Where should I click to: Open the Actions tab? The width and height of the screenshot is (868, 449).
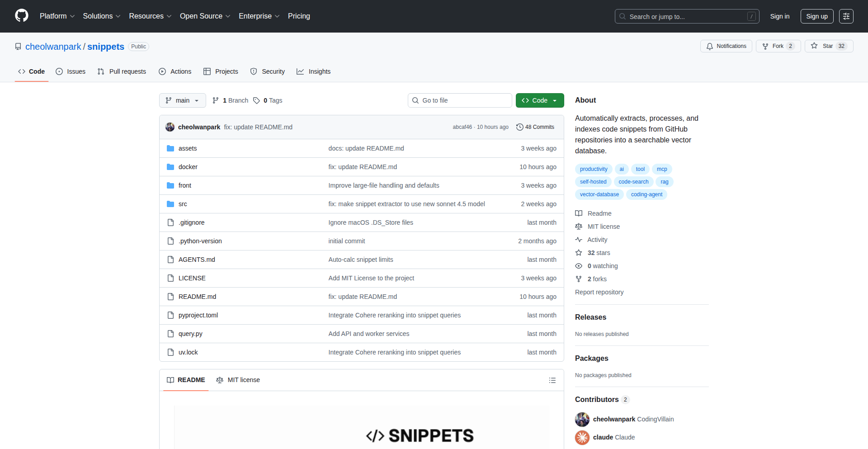(x=175, y=71)
